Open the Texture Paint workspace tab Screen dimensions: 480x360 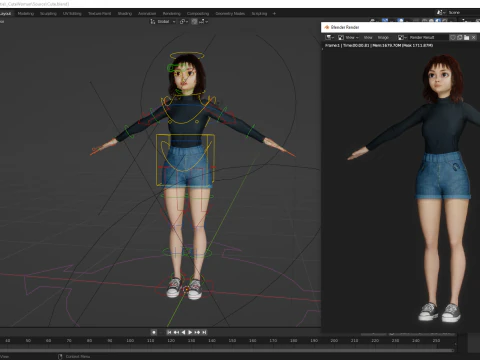(99, 14)
